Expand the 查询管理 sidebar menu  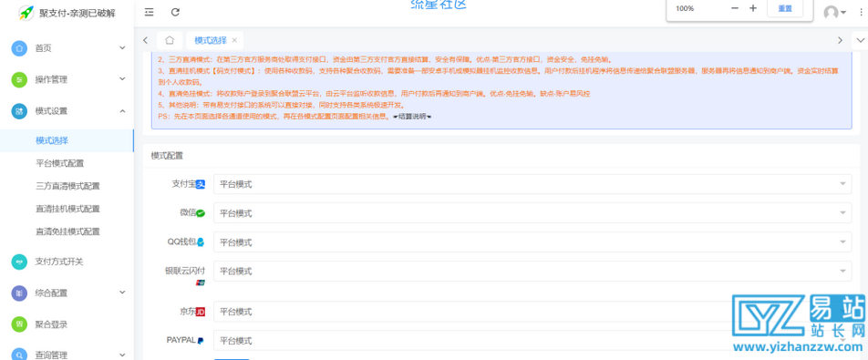[x=122, y=355]
